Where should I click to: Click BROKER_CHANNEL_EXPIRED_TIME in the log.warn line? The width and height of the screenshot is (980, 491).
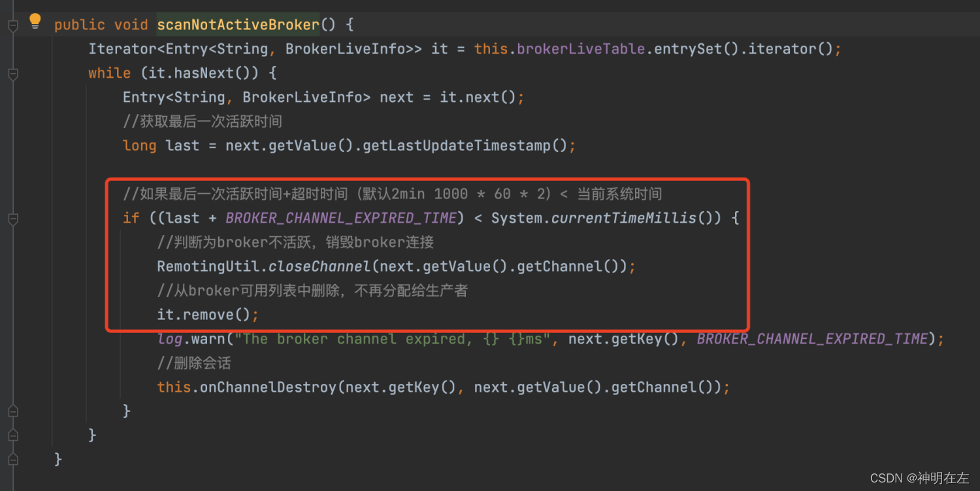coord(812,339)
